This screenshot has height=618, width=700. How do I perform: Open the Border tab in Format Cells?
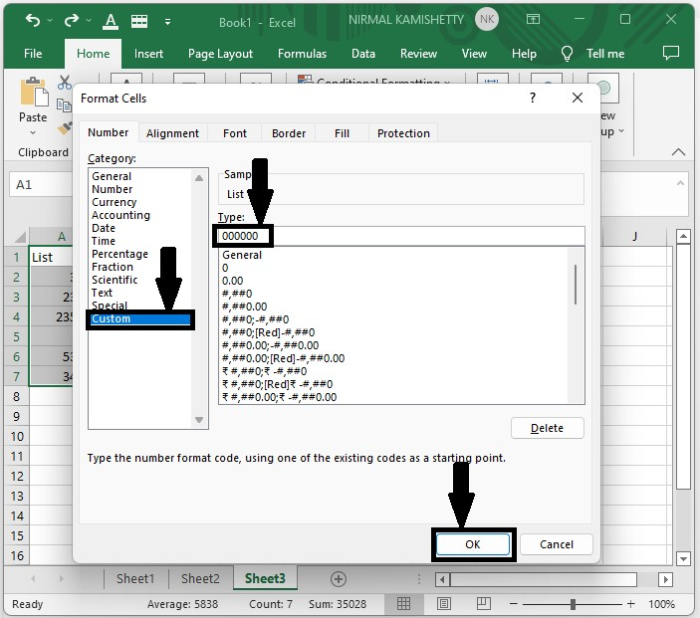click(289, 133)
